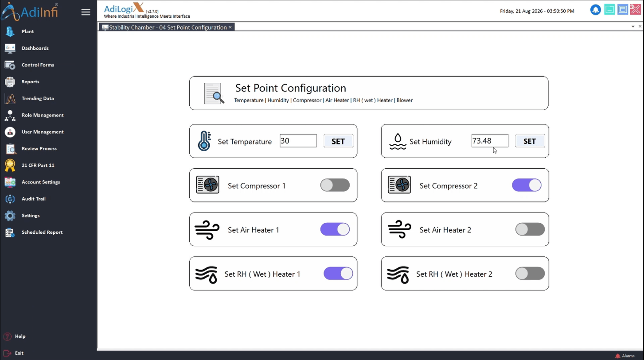Click the Settings gear icon
This screenshot has width=644, height=360.
[x=10, y=216]
